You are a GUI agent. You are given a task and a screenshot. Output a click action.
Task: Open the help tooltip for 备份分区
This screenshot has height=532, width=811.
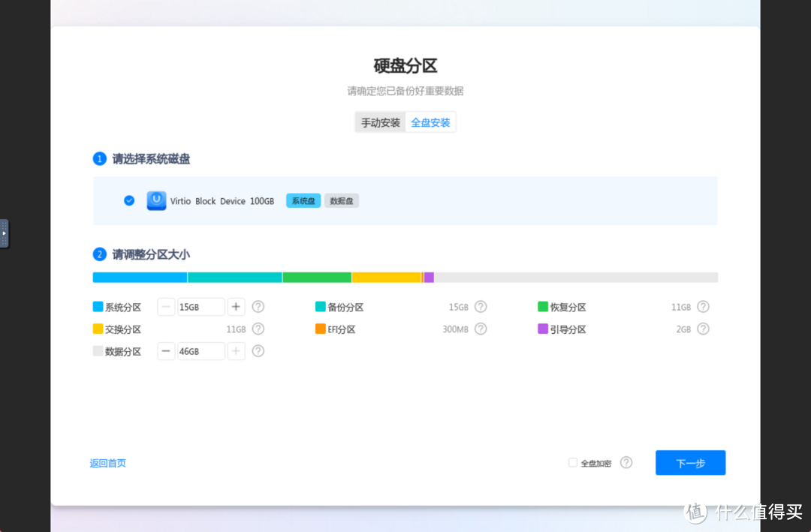click(x=480, y=306)
